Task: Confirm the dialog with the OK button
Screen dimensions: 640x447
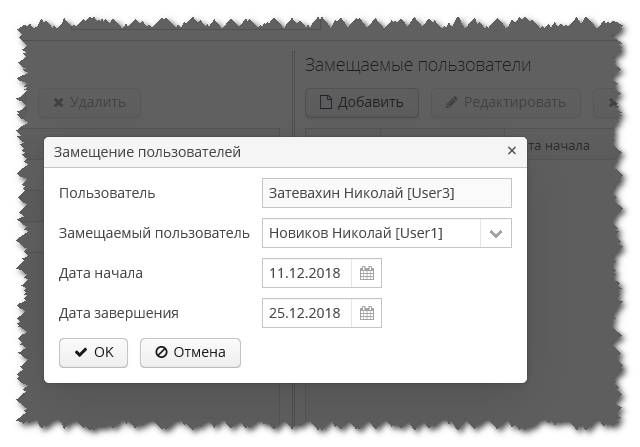Action: pos(94,352)
